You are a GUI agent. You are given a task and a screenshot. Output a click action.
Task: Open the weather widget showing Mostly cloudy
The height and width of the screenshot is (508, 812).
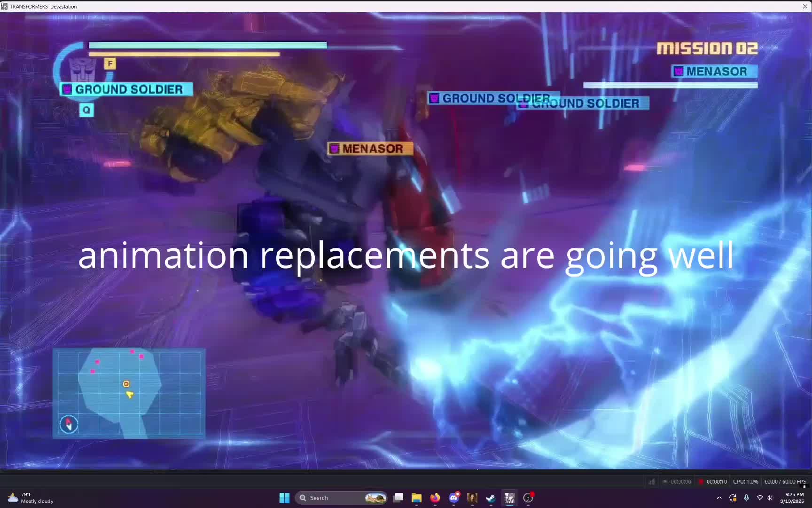31,498
